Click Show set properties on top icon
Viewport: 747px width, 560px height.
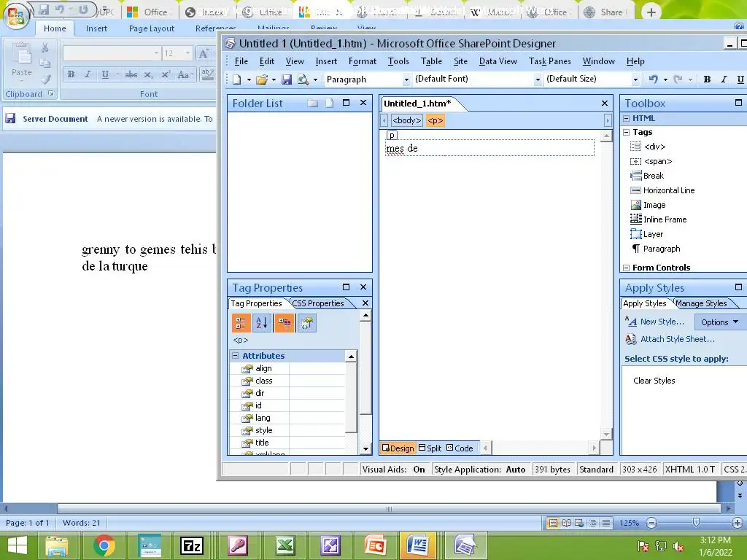(x=285, y=323)
